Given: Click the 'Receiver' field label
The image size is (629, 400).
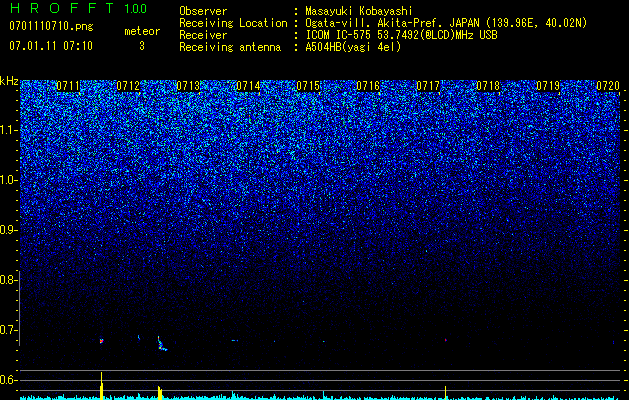Looking at the screenshot, I should point(203,35).
